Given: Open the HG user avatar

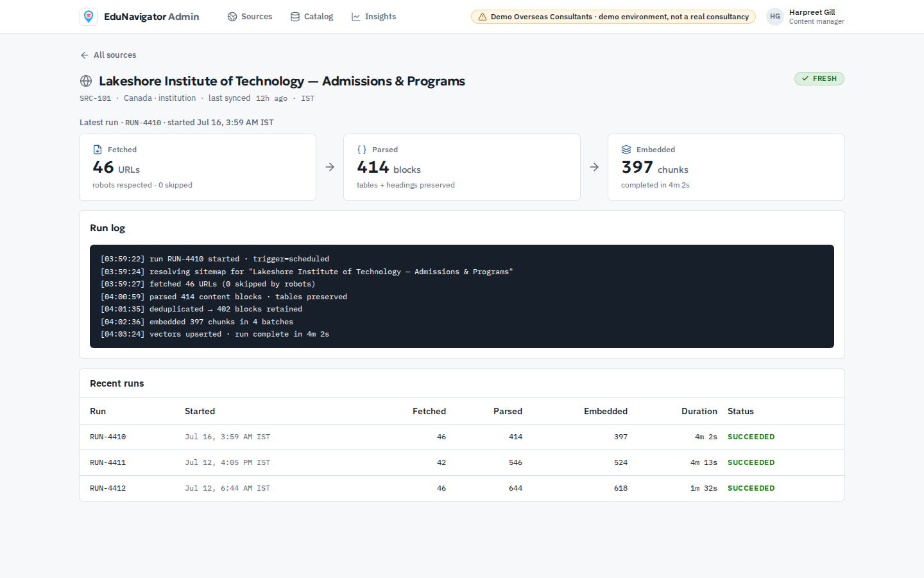Looking at the screenshot, I should 775,17.
